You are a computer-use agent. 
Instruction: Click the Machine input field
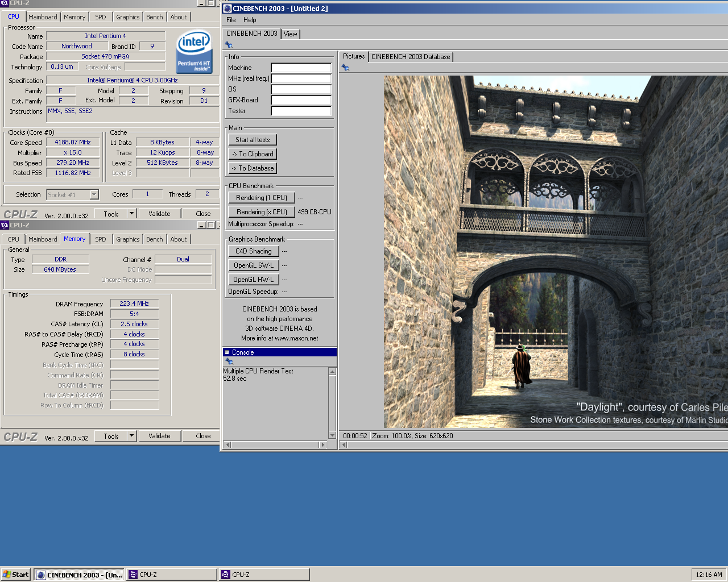[301, 68]
